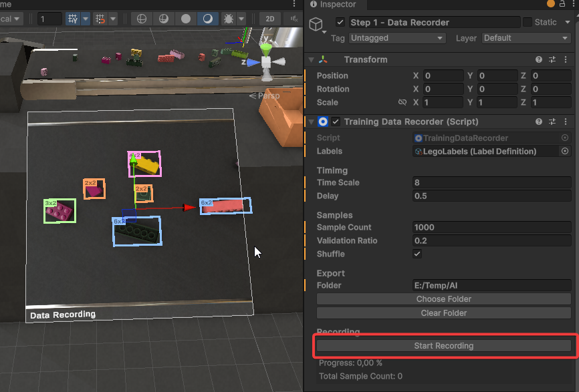Toggle grid visibility icon in scene toolbar

[73, 19]
